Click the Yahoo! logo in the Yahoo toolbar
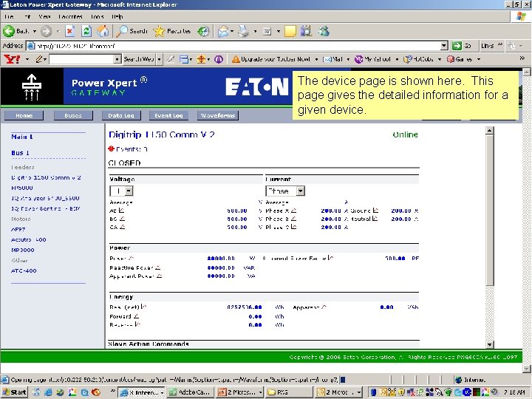This screenshot has height=399, width=532. [13, 59]
